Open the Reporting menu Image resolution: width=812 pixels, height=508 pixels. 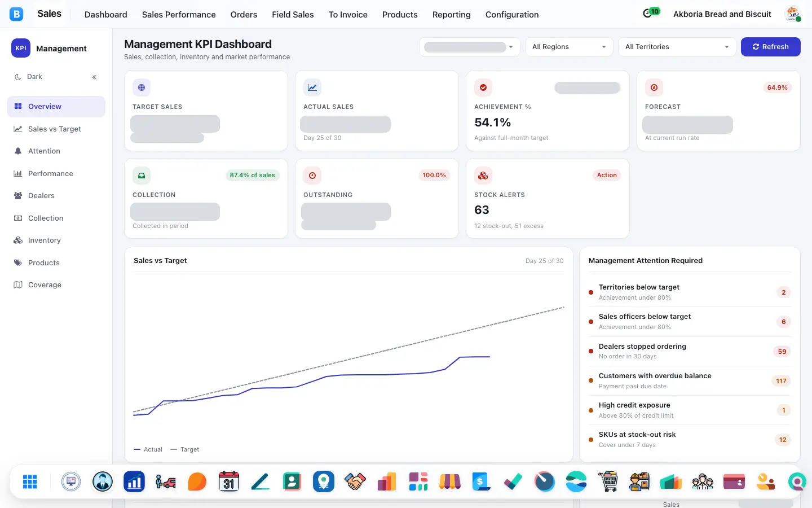tap(451, 15)
